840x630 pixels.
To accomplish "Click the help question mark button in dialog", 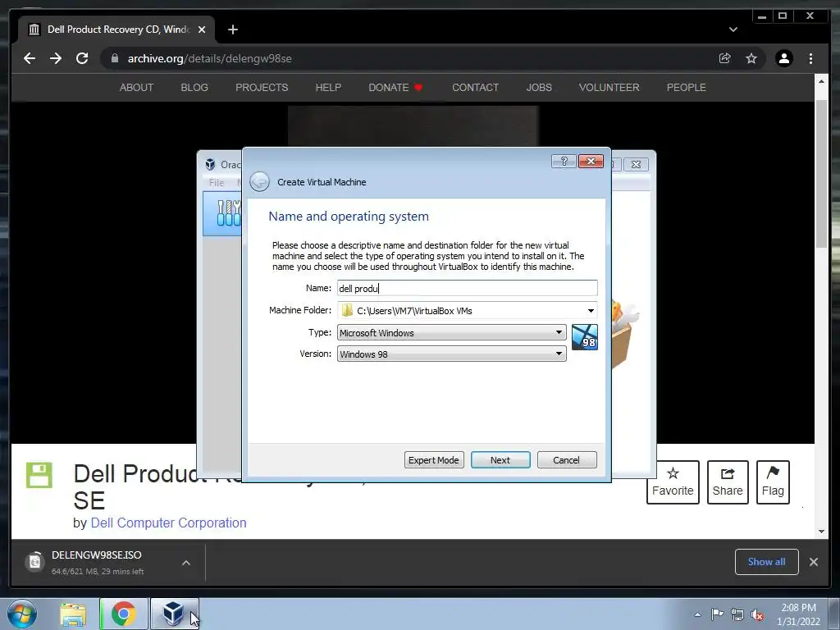I will click(x=564, y=162).
